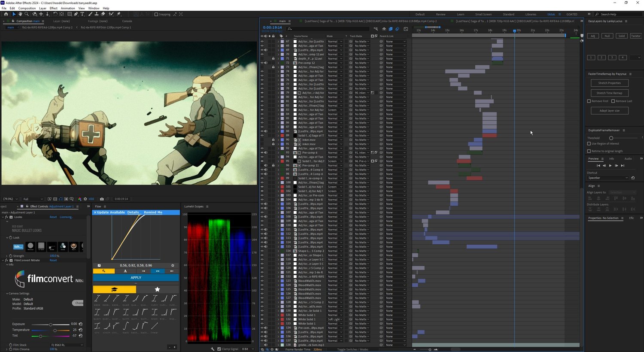Enable the Snapping checkbox
Image resolution: width=644 pixels, height=352 pixels.
(x=156, y=14)
